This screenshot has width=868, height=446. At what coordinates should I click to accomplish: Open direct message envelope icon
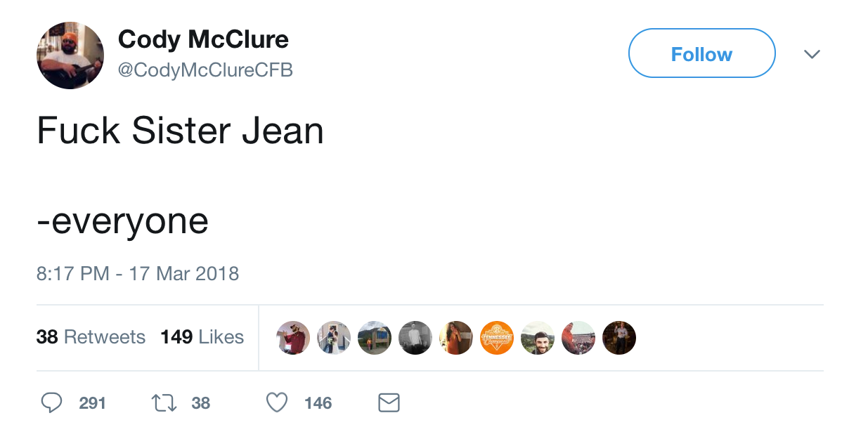click(x=389, y=402)
